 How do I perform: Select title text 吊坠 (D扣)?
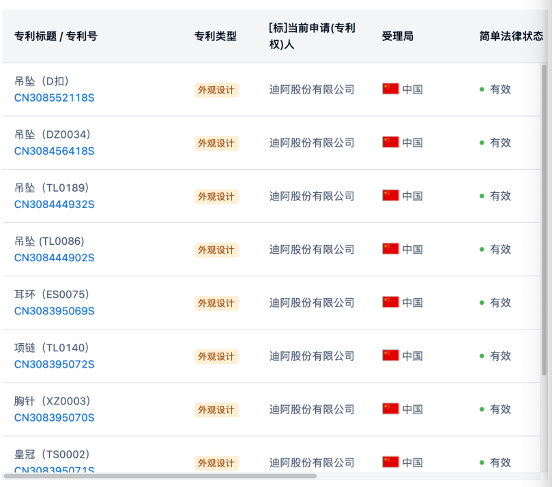[x=42, y=81]
